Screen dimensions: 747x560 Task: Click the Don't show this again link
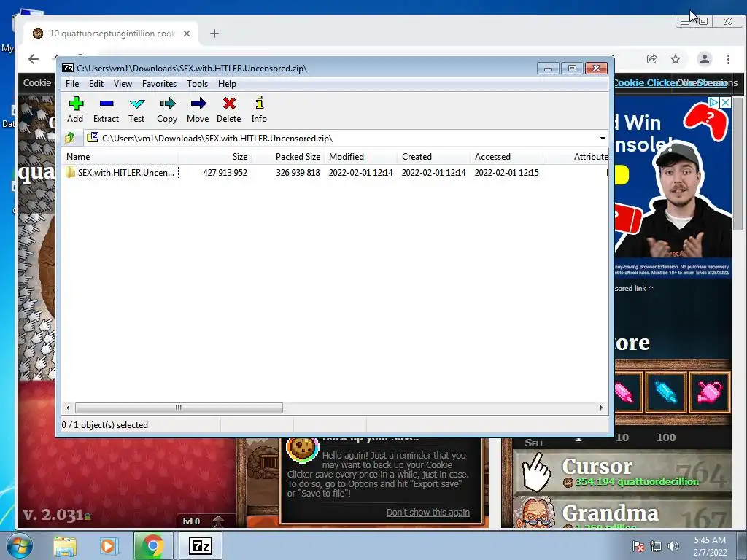click(427, 513)
